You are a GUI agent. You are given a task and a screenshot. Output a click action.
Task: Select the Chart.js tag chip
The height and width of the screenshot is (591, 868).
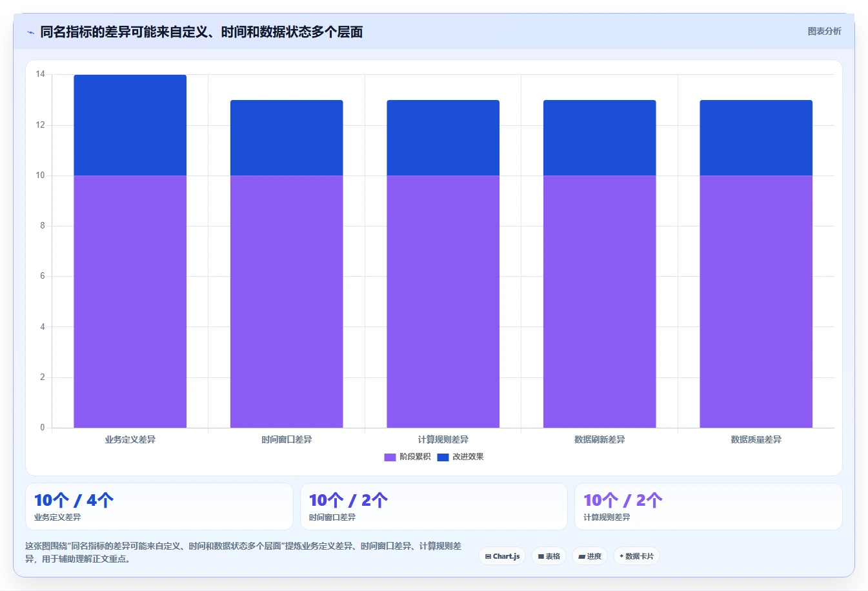pos(502,556)
